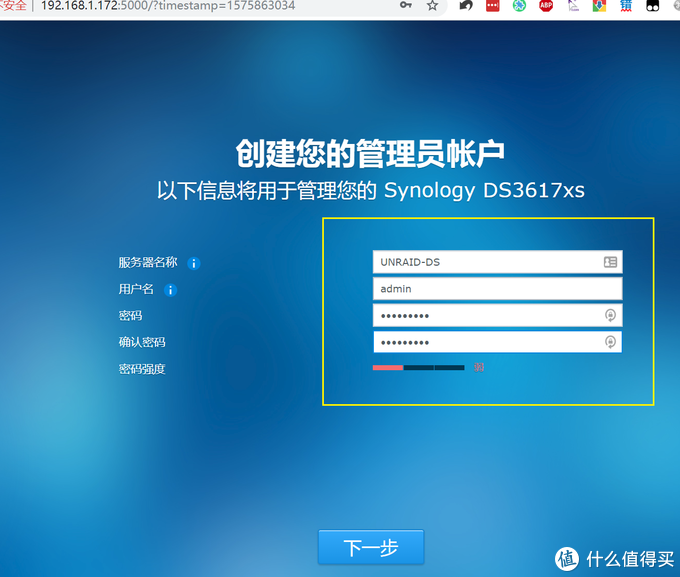Click the 密码强度 label
Viewport: 680px width, 577px height.
(142, 369)
